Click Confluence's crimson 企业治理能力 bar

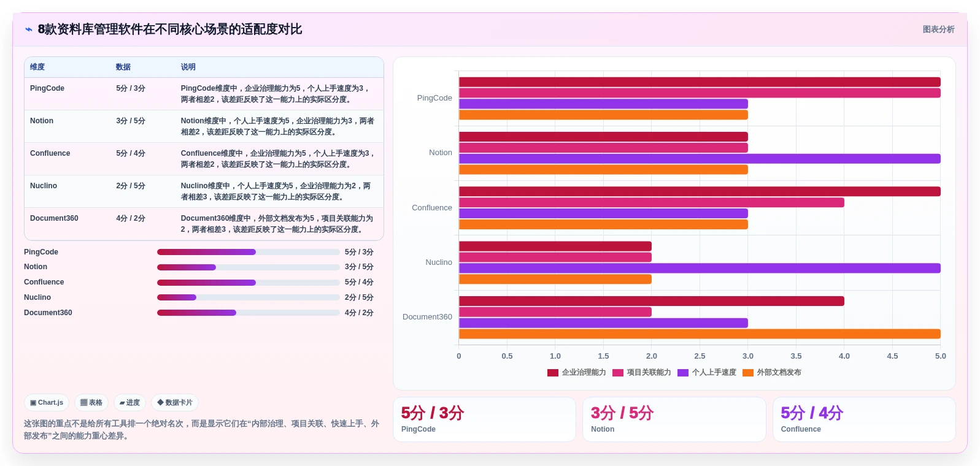coord(700,192)
